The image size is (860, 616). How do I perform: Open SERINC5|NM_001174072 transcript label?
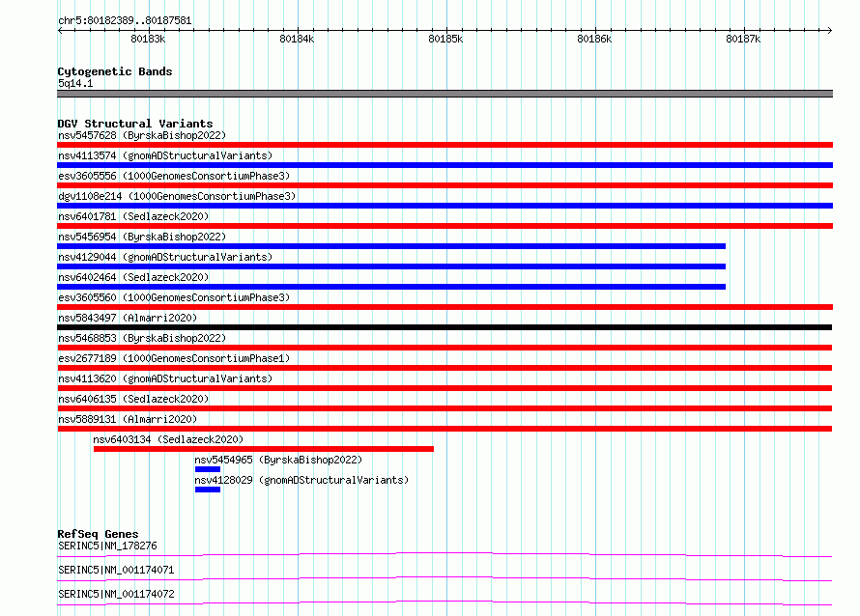pyautogui.click(x=116, y=594)
